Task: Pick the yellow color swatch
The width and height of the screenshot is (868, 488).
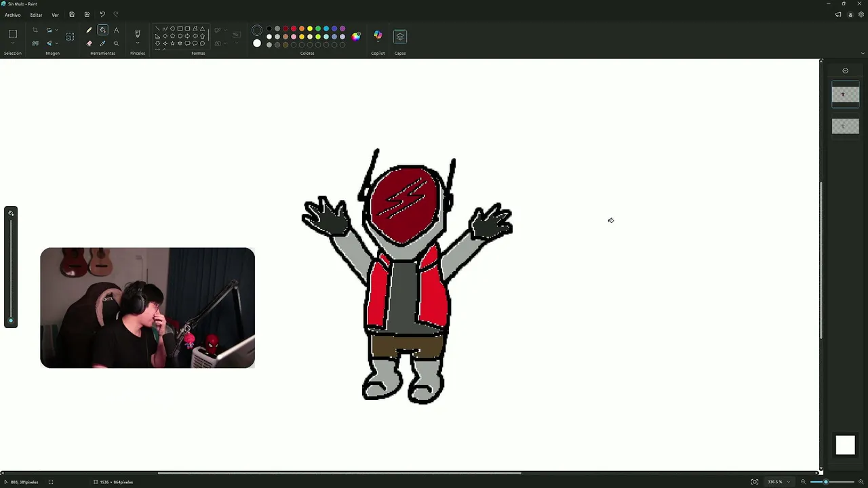Action: pos(310,29)
